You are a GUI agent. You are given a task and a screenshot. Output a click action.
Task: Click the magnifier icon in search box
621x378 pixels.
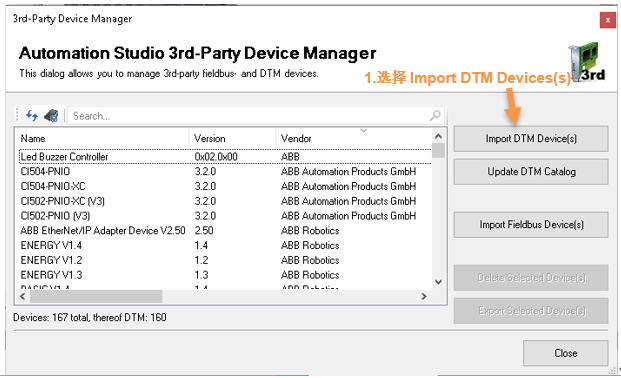(x=435, y=116)
